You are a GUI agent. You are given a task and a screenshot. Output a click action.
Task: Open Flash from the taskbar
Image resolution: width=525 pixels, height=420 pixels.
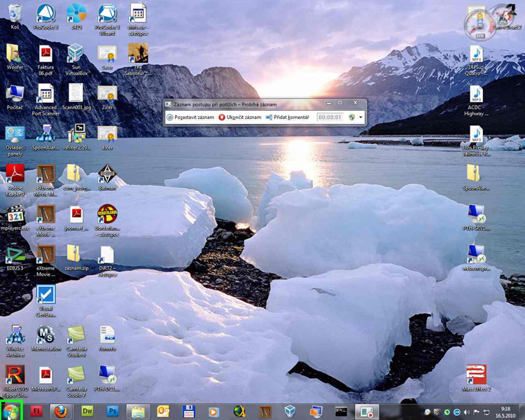click(x=38, y=411)
